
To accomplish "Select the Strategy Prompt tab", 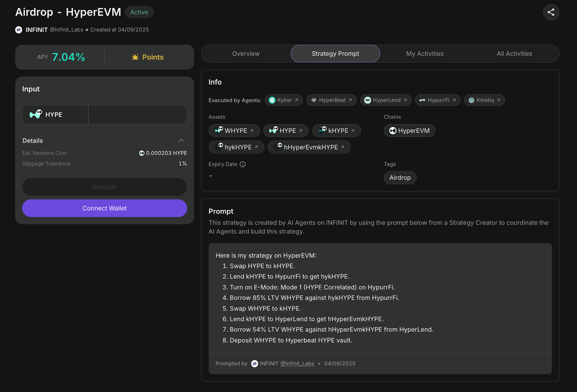I will pyautogui.click(x=335, y=54).
